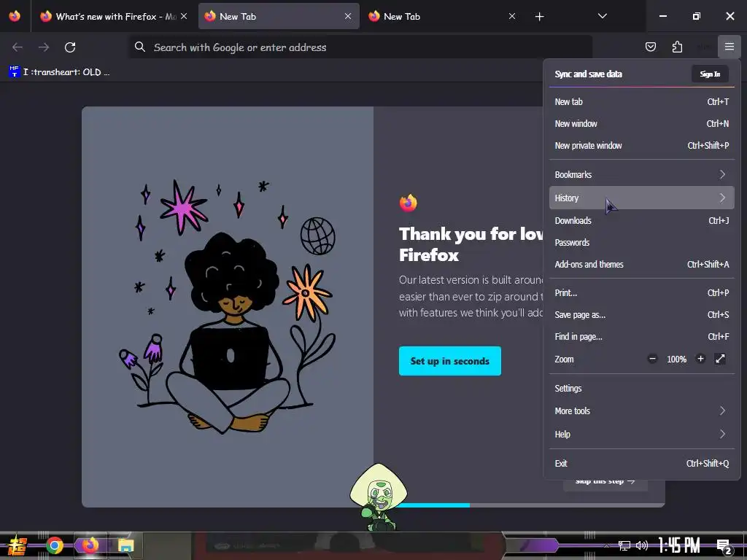
Task: Open Downloads from the menu
Action: [x=642, y=220]
